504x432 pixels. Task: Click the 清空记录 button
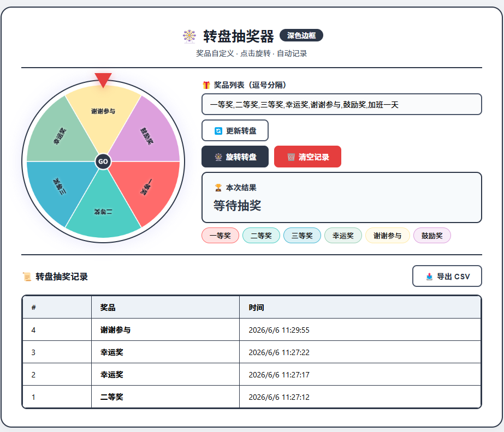[x=307, y=157]
